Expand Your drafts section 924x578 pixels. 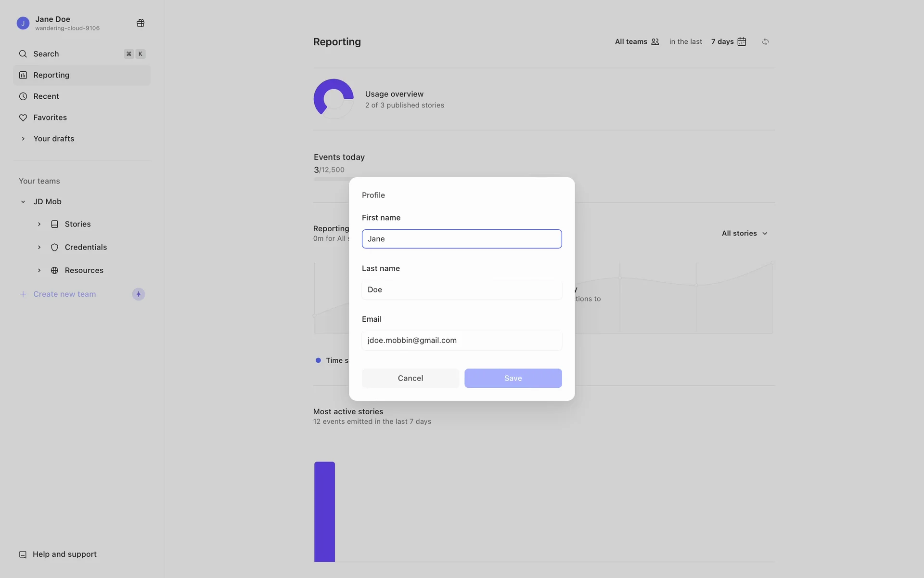(x=23, y=139)
